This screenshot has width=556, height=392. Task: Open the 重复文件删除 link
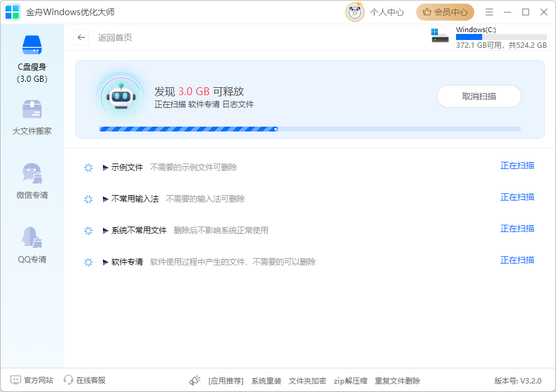click(397, 380)
